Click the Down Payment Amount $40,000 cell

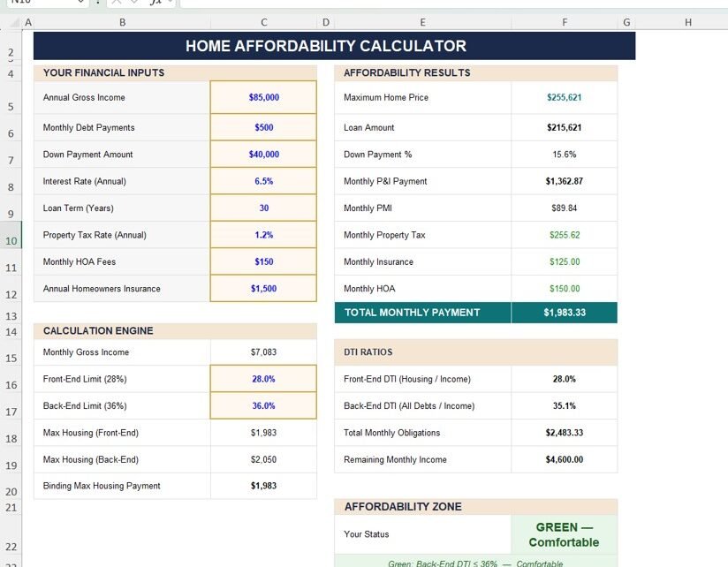(263, 155)
